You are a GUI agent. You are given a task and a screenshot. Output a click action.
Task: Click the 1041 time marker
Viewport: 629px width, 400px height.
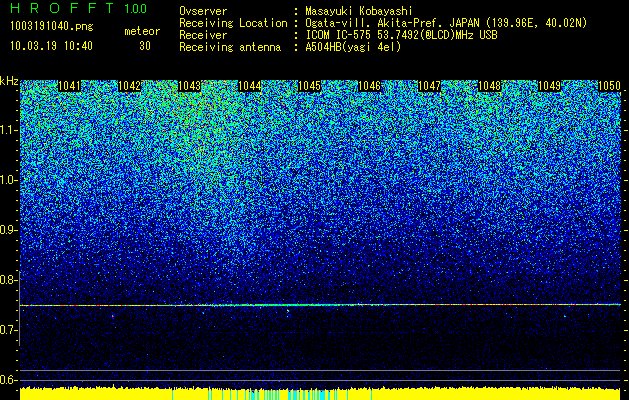click(69, 86)
